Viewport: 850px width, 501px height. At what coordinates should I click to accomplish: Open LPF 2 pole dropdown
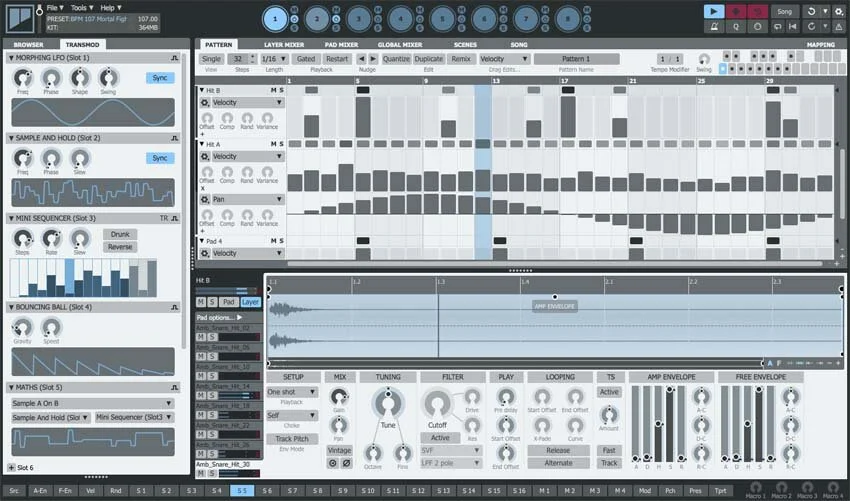click(x=451, y=464)
